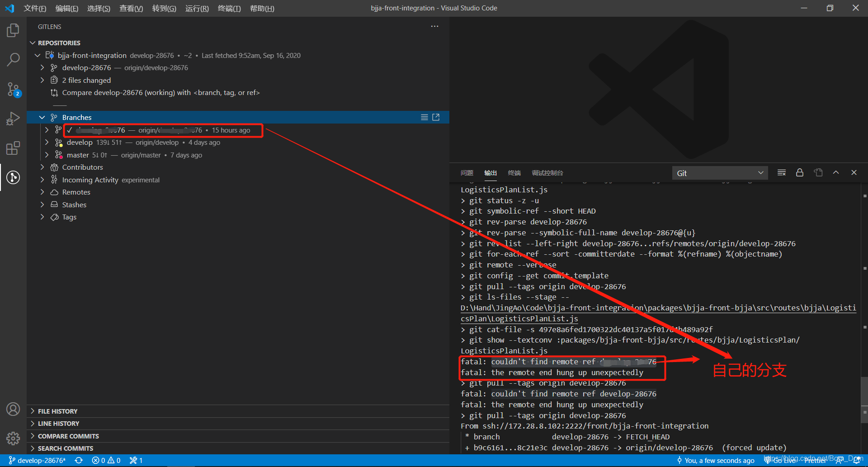Open GitLens panel more actions menu
The image size is (868, 467).
coord(434,27)
